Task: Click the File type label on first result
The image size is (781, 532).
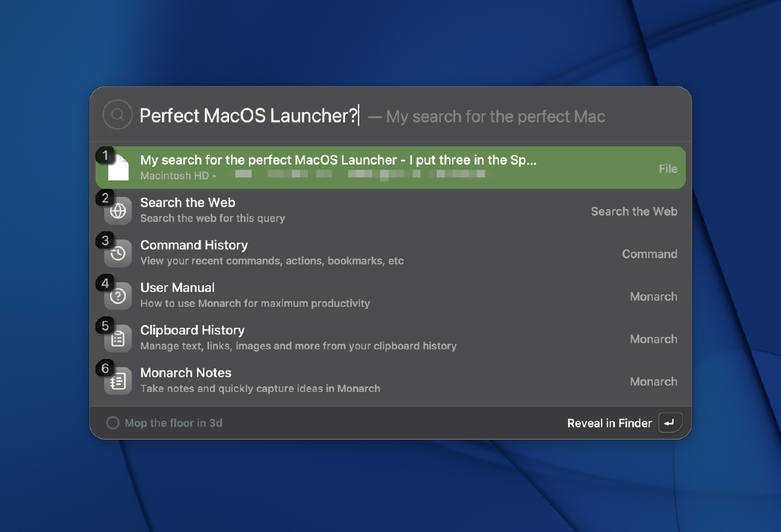Action: (668, 169)
